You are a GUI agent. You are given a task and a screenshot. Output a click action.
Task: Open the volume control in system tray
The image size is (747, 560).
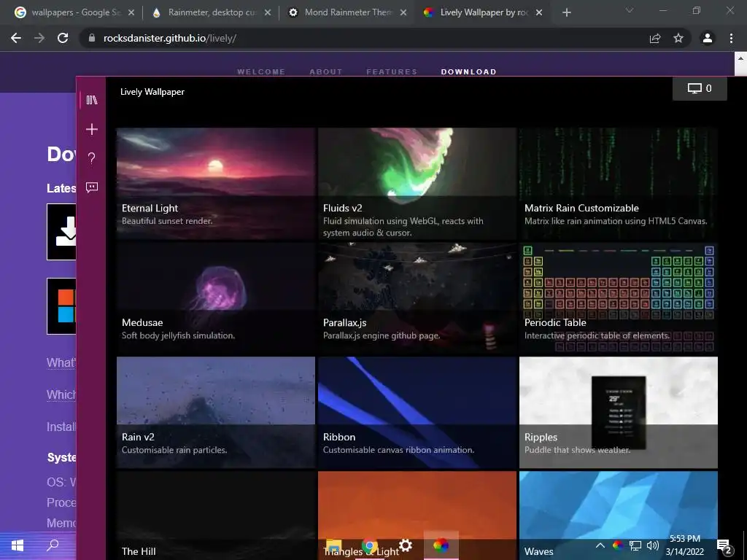coord(653,545)
